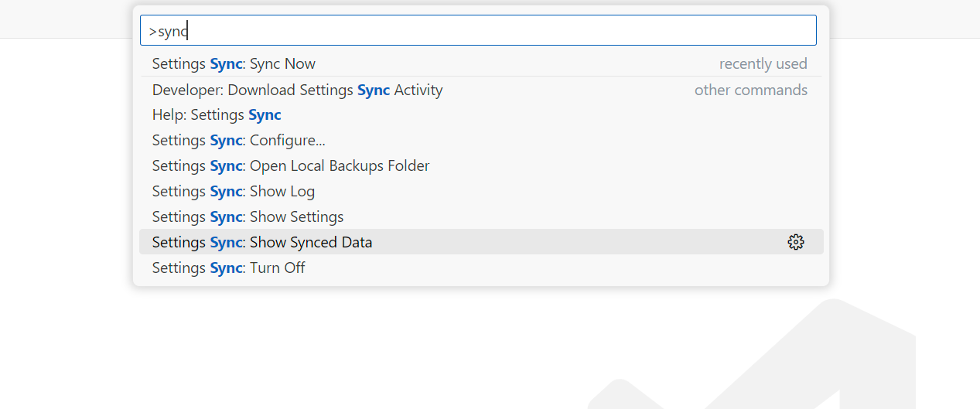The width and height of the screenshot is (980, 409).
Task: Open Help: Settings Sync entry
Action: click(x=480, y=115)
